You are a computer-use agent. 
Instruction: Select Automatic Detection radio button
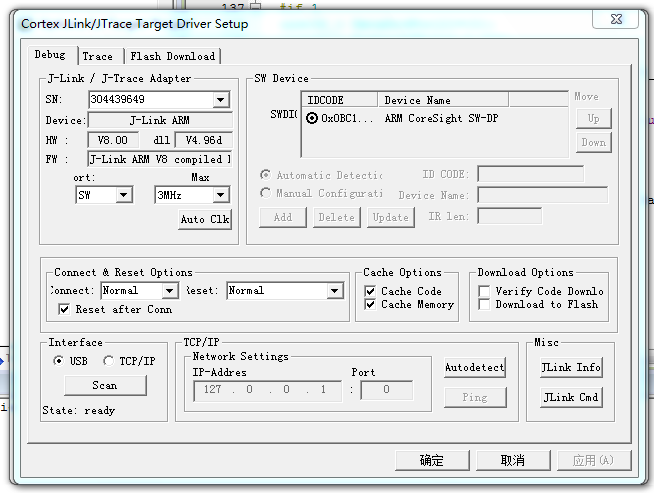pyautogui.click(x=265, y=175)
